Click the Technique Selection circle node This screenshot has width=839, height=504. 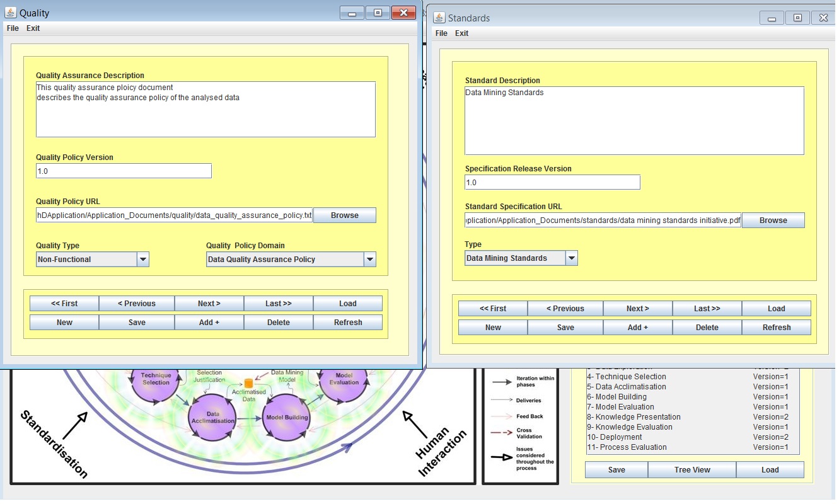pos(156,379)
